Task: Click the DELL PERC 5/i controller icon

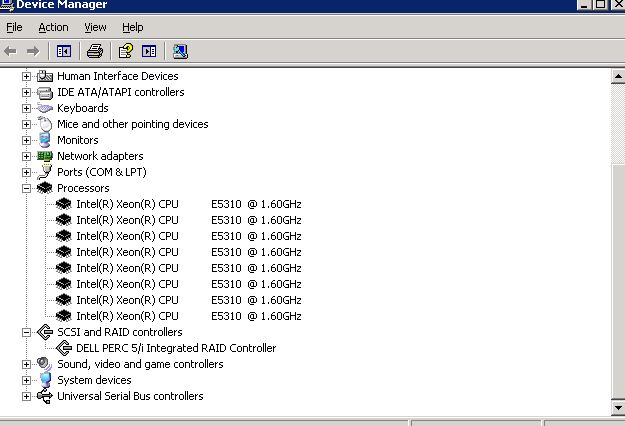Action: tap(64, 348)
